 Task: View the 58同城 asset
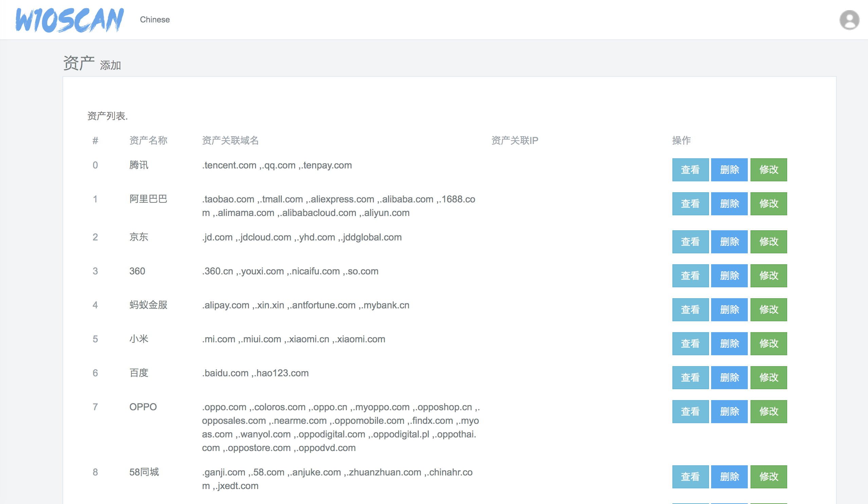point(690,476)
